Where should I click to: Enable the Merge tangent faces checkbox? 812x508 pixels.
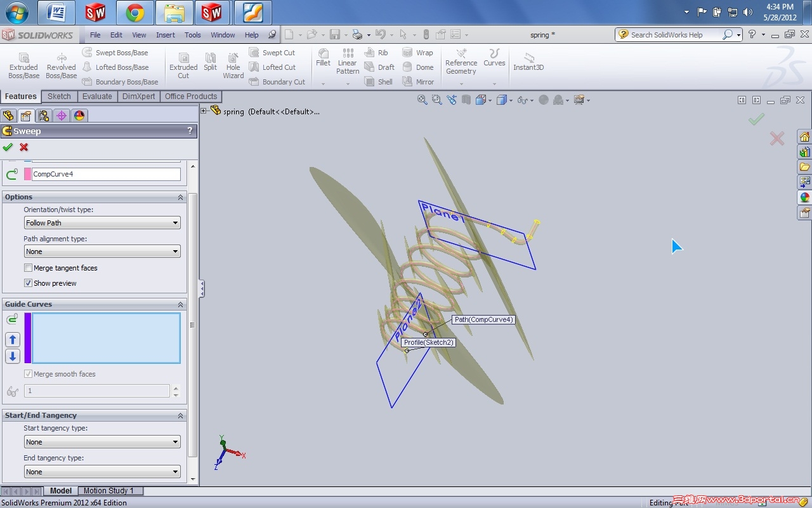[x=28, y=268]
